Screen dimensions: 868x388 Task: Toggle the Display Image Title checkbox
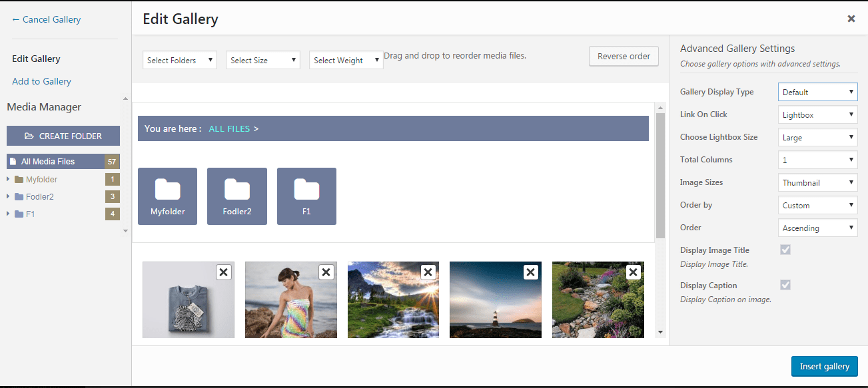(x=785, y=250)
